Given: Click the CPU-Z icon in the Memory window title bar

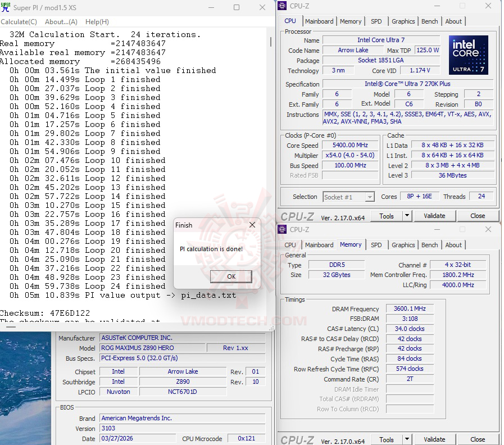Looking at the screenshot, I should (283, 230).
